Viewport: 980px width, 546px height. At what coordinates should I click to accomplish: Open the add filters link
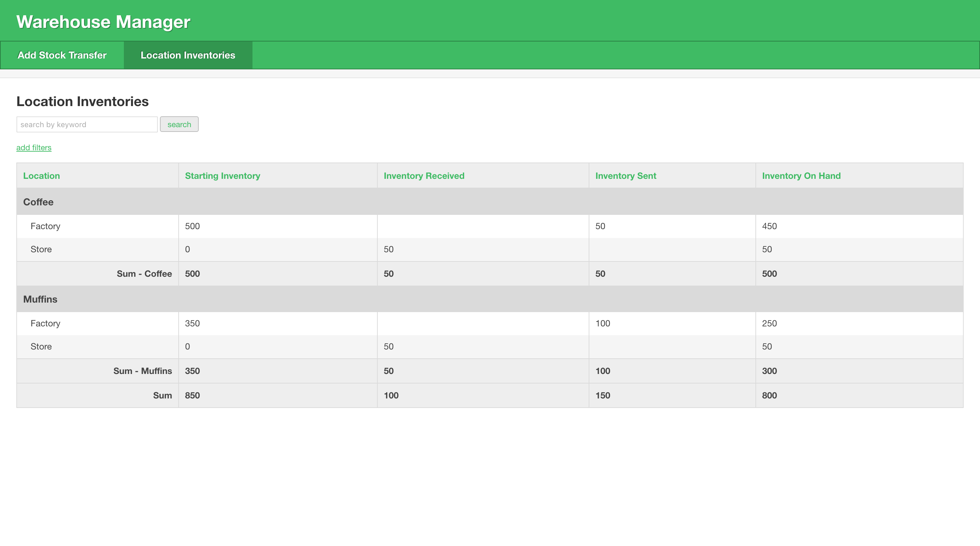tap(34, 148)
